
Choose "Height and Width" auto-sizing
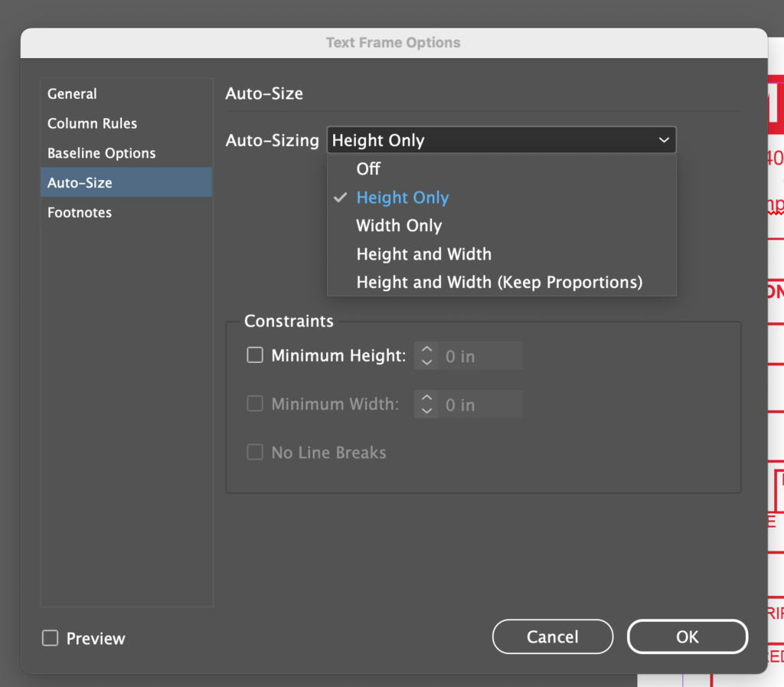coord(423,254)
